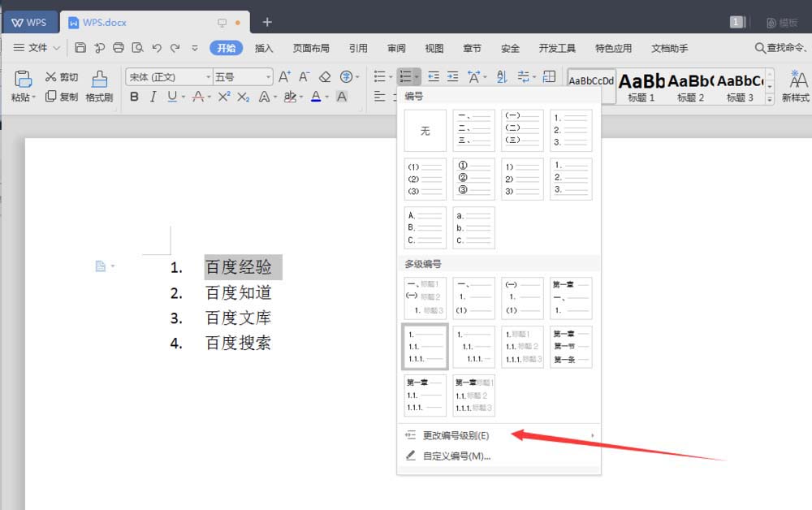This screenshot has width=812, height=510.
Task: Click the font color red A
Action: coord(197,97)
